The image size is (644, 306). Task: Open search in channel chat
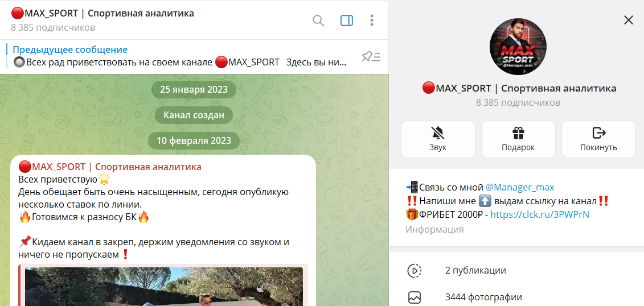click(x=318, y=20)
